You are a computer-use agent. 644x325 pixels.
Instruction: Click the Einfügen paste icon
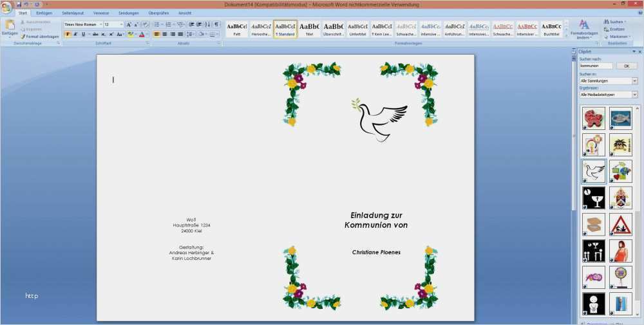10,25
